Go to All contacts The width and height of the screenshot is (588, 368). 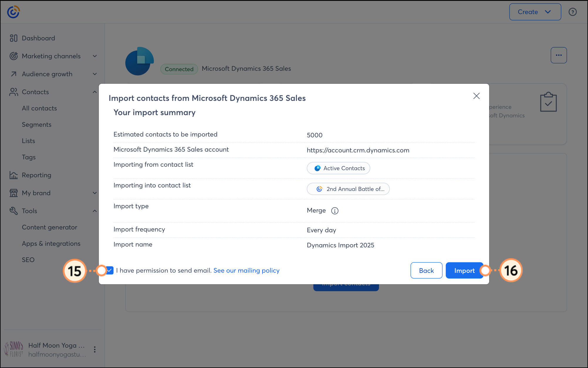click(x=39, y=108)
